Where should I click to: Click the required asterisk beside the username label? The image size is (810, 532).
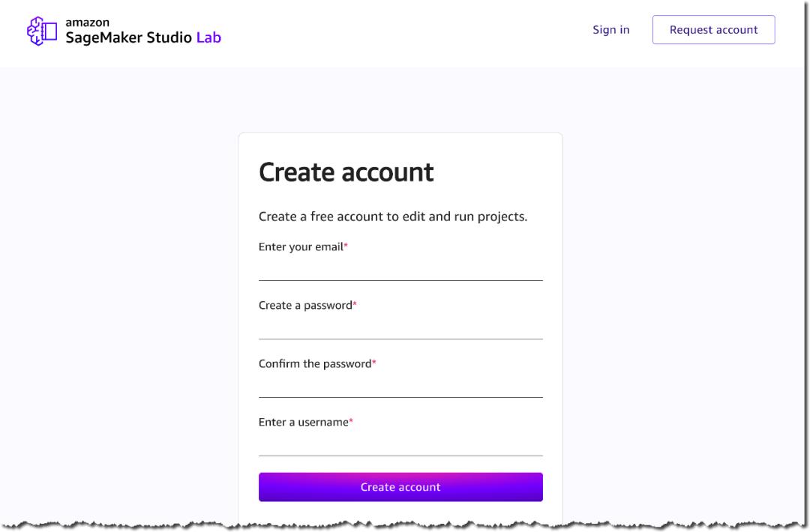351,421
